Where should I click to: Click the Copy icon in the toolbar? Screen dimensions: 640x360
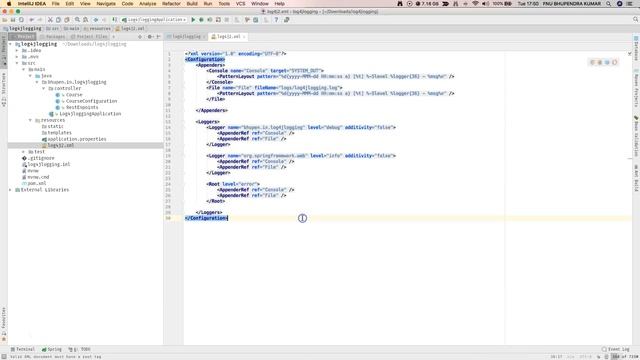click(58, 20)
